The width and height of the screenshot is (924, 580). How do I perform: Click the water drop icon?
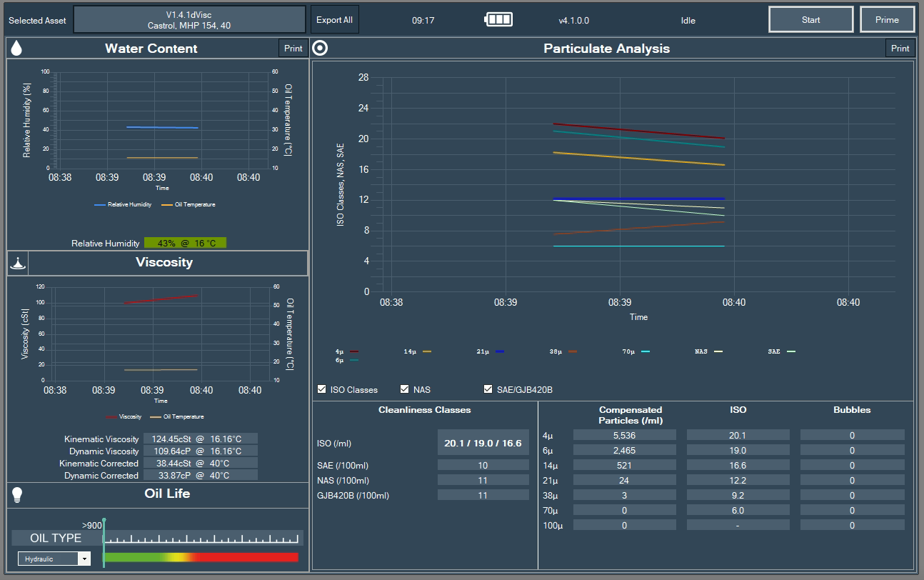(x=17, y=49)
